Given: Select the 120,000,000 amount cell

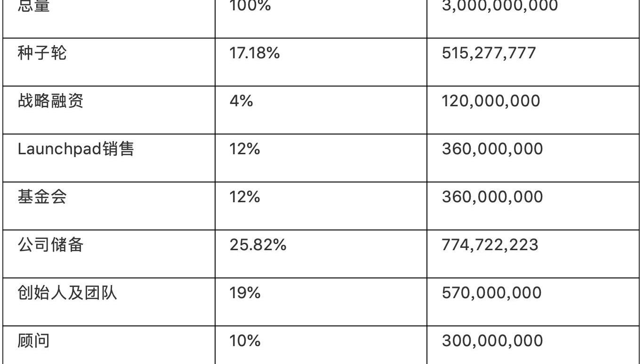Looking at the screenshot, I should tap(491, 101).
